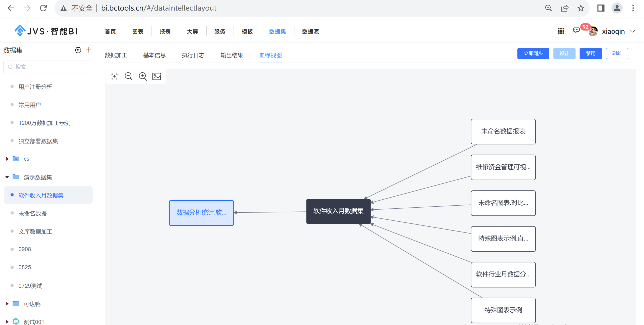Image resolution: width=644 pixels, height=325 pixels.
Task: Select the 软件收入月数据集 node in graph
Action: coord(338,211)
